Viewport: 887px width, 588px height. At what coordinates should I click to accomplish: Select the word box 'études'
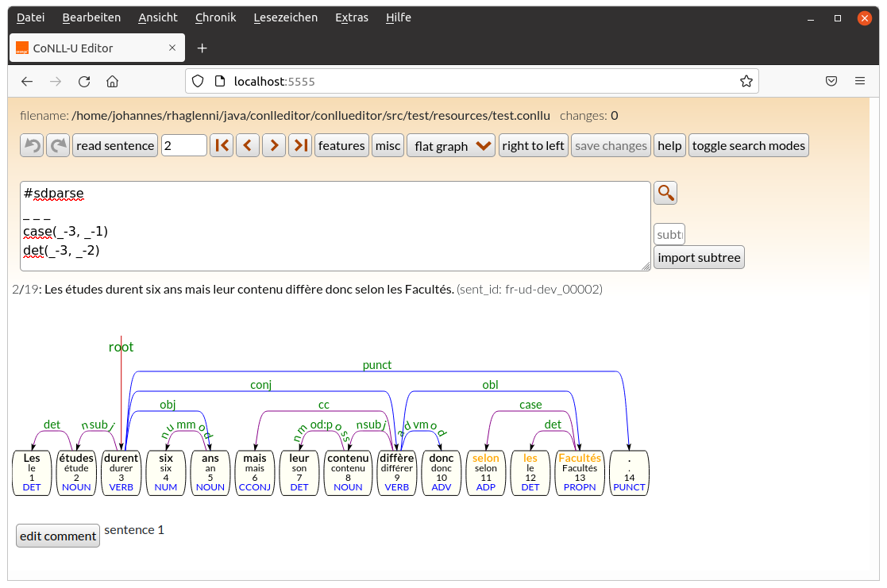click(x=76, y=473)
